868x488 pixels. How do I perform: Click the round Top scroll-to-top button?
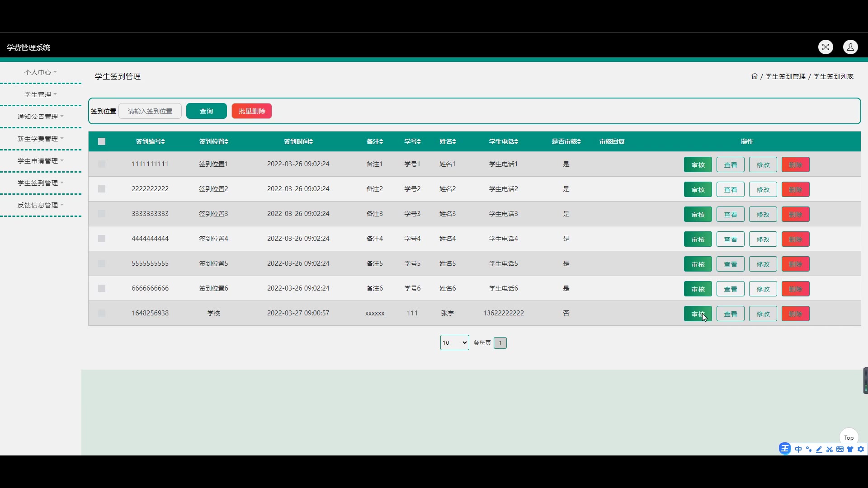click(x=849, y=437)
